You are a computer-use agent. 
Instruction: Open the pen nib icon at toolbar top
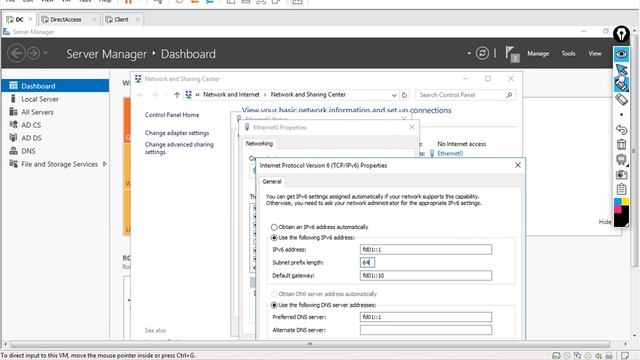point(621,34)
